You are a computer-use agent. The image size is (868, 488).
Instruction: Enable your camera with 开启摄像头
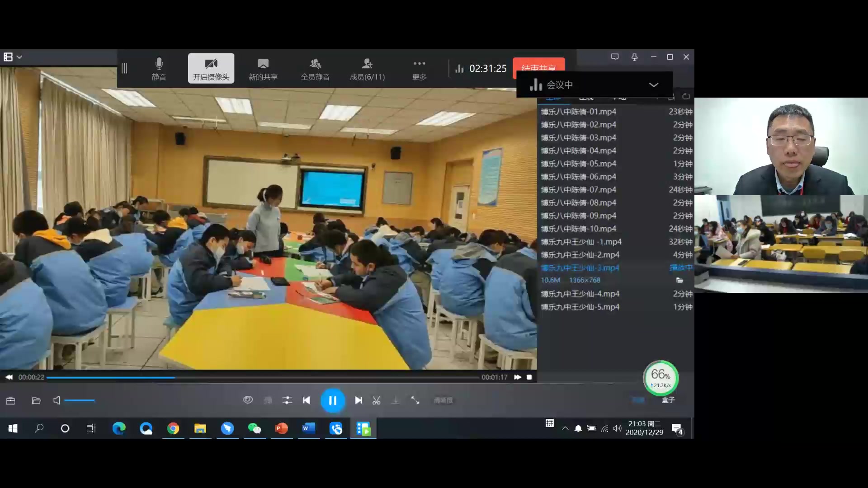coord(211,68)
